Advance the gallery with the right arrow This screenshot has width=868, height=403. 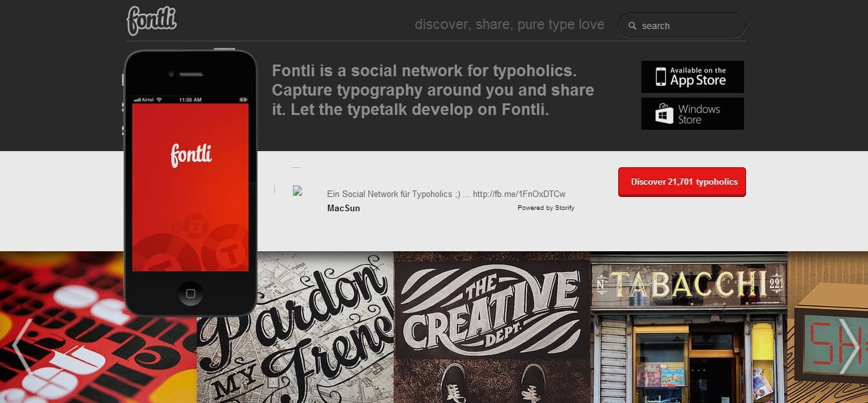coord(848,346)
